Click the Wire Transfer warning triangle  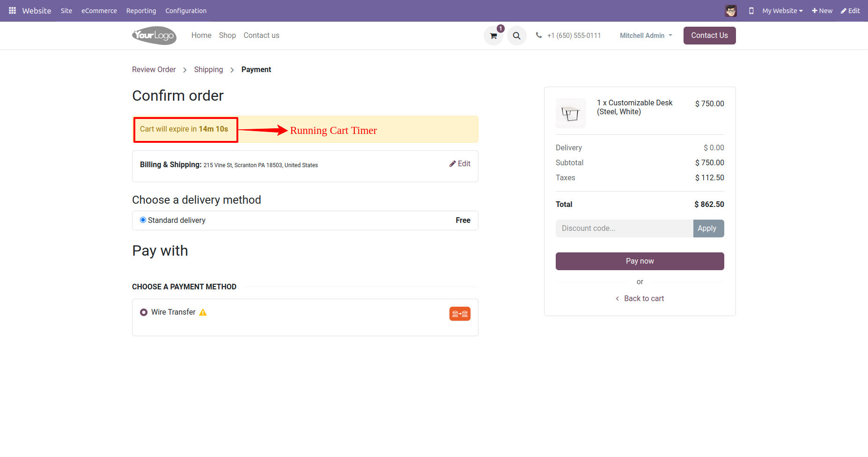(x=203, y=312)
